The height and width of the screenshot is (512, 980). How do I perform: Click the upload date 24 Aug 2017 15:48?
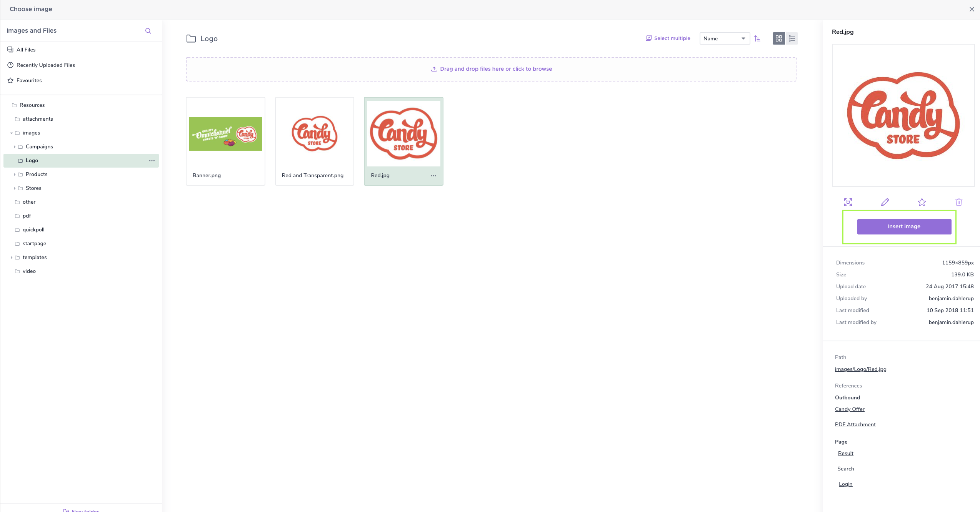point(950,286)
